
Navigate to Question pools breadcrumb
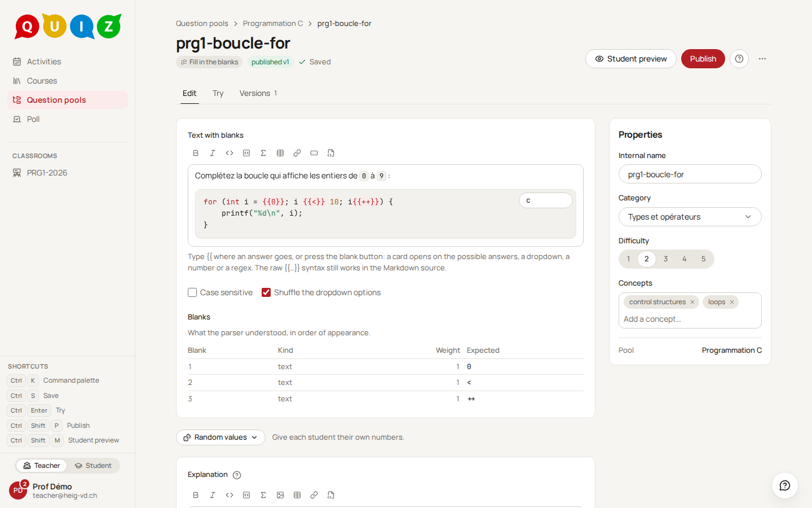click(202, 24)
